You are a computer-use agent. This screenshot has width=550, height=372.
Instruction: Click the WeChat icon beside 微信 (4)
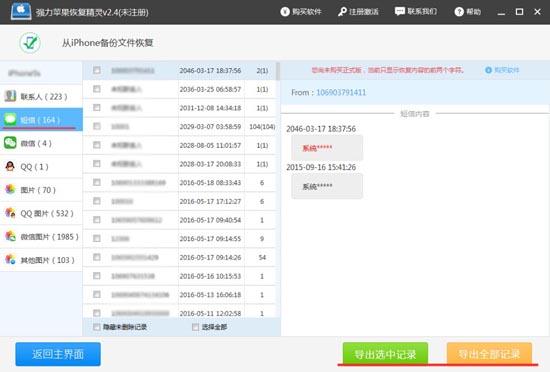pyautogui.click(x=10, y=143)
